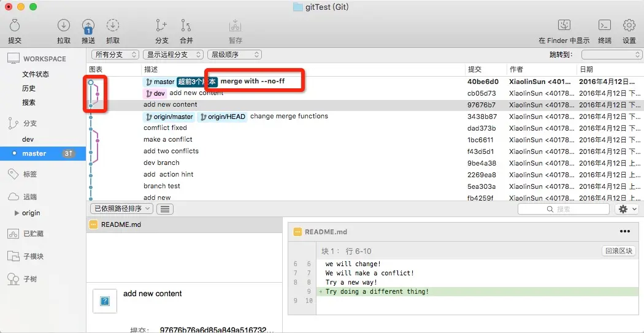Open the 已依照路径排序 sort dropdown
Screen dimensions: 644x333
pyautogui.click(x=121, y=209)
